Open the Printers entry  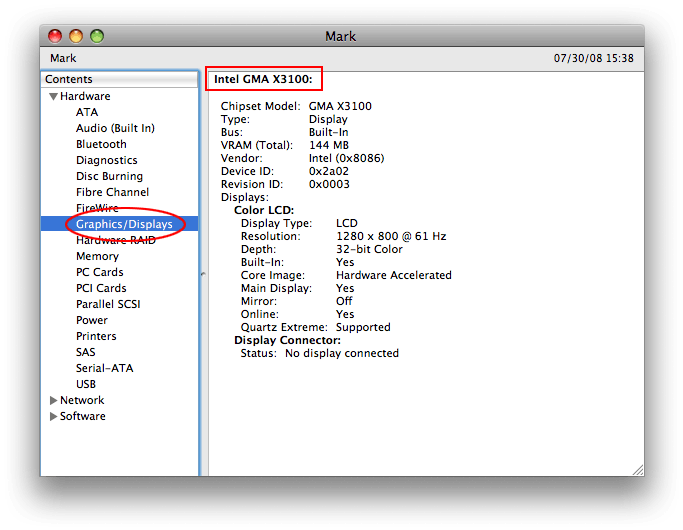(96, 336)
